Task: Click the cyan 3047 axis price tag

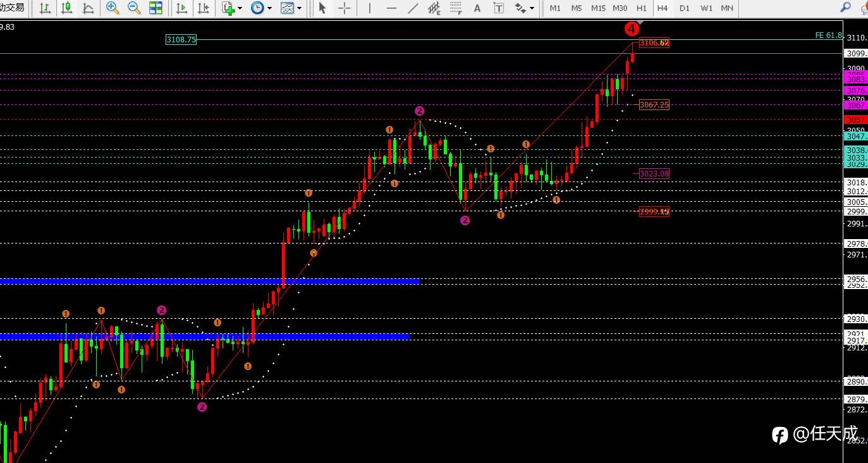Action: pyautogui.click(x=855, y=136)
